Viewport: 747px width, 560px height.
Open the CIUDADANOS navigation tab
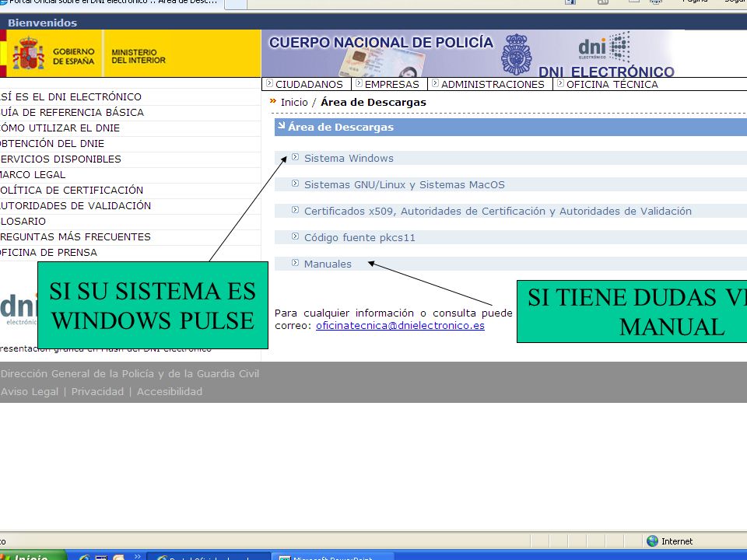click(x=308, y=84)
